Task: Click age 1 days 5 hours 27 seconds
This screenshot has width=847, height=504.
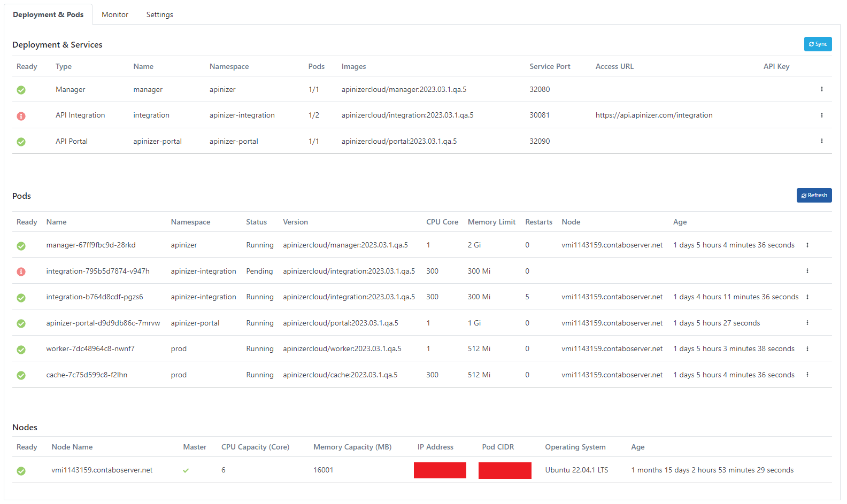Action: point(717,323)
